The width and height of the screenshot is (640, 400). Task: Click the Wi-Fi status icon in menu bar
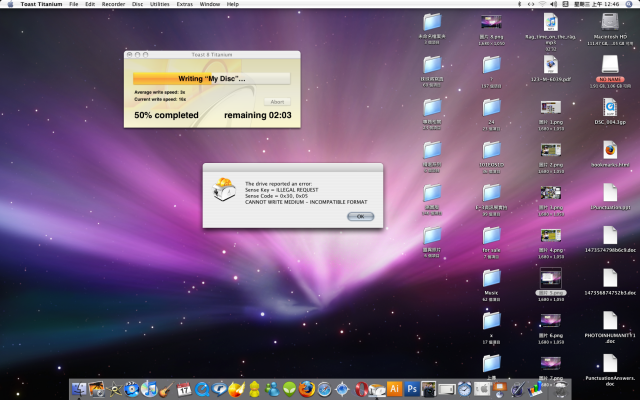[542, 4]
